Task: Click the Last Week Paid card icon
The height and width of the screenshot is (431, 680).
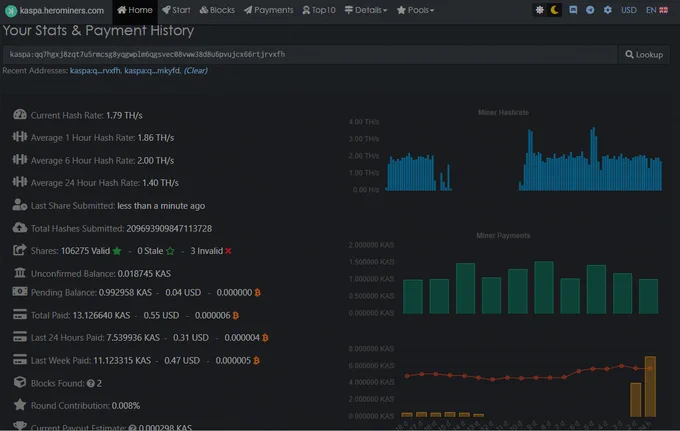Action: [20, 359]
